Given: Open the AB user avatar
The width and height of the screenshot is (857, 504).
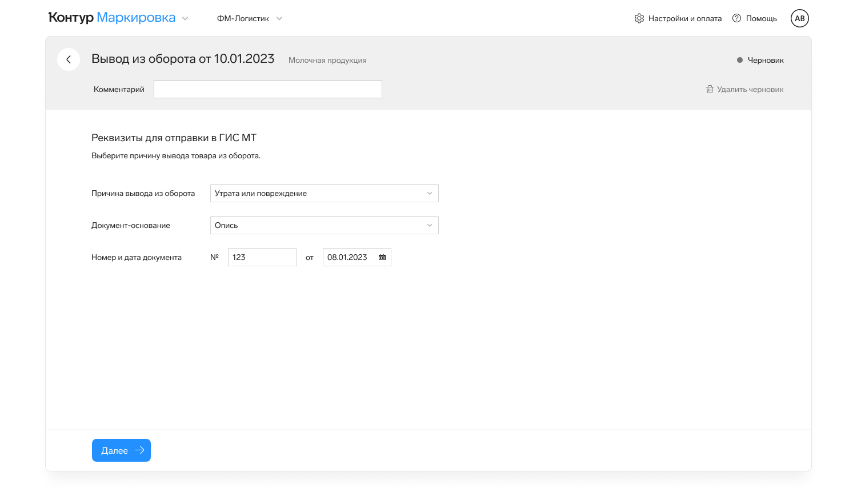Looking at the screenshot, I should point(799,18).
